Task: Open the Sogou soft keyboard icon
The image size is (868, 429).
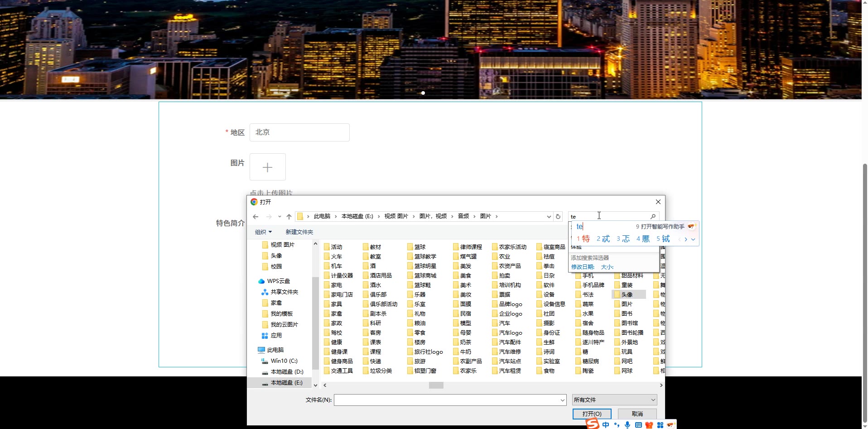Action: pos(638,425)
